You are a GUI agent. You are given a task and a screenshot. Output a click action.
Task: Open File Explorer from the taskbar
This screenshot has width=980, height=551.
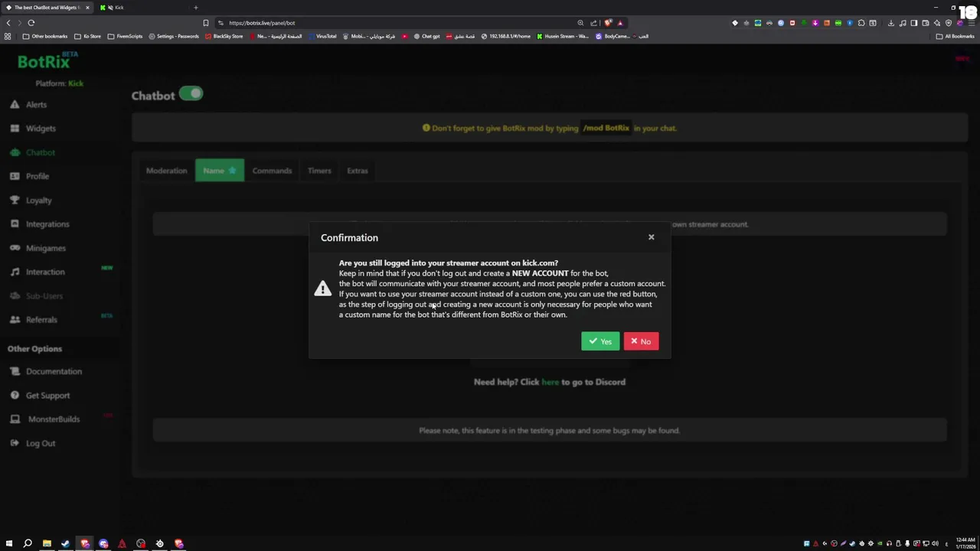coord(47,543)
